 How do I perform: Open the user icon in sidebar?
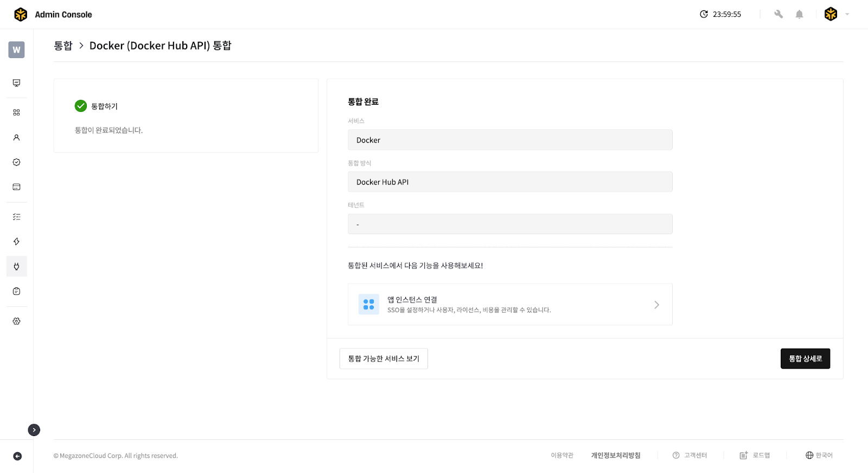16,137
